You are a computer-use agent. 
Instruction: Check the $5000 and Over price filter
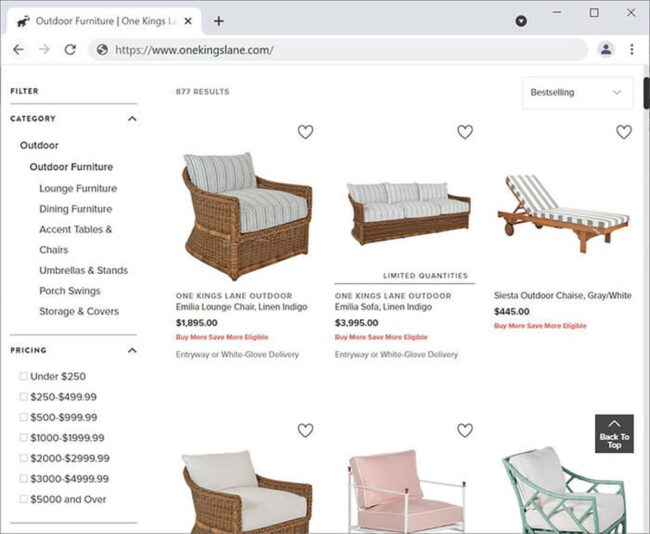(x=24, y=499)
